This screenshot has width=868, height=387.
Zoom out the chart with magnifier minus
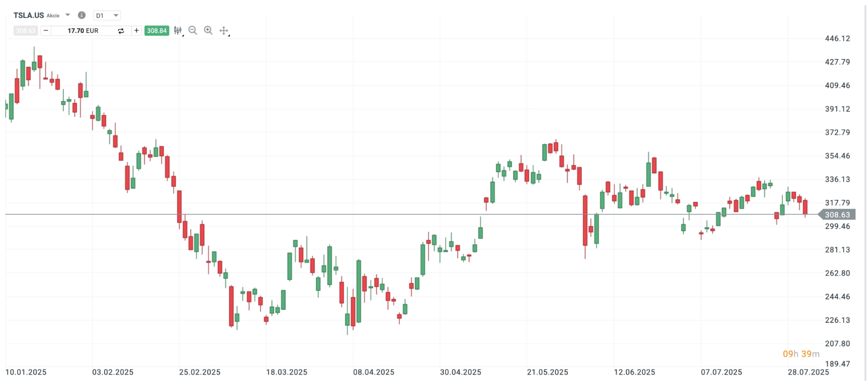[x=193, y=31]
